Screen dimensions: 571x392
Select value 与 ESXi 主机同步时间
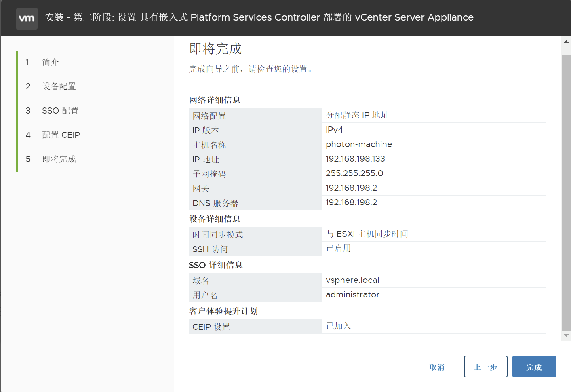pos(367,234)
